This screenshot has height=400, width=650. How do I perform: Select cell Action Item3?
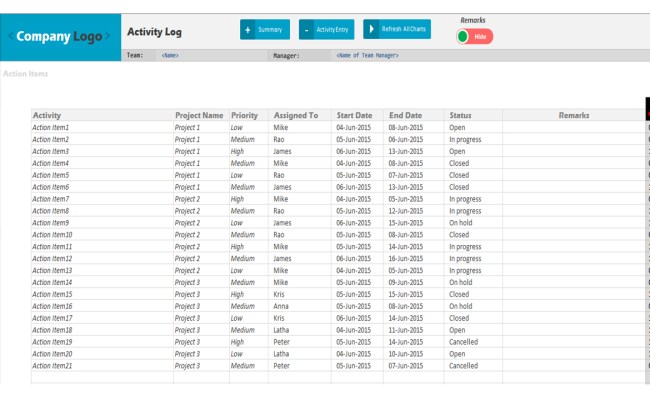click(x=102, y=151)
